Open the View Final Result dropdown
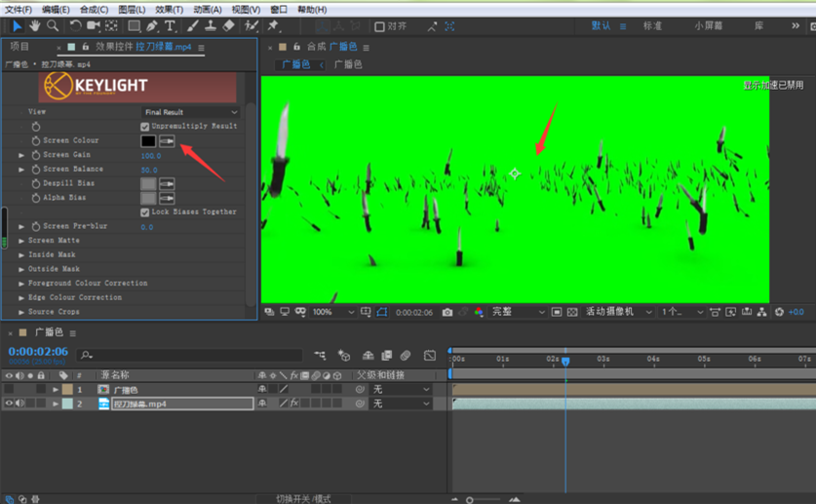Viewport: 816px width, 504px height. (190, 112)
